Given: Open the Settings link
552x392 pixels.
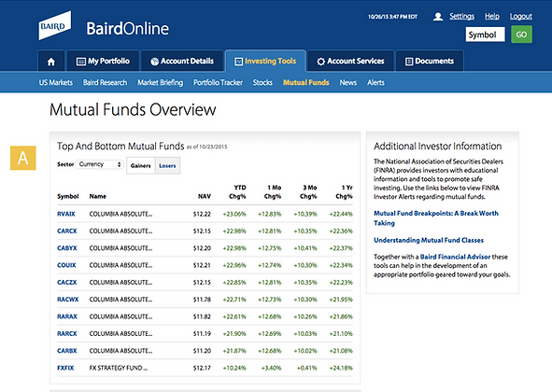Looking at the screenshot, I should pyautogui.click(x=462, y=16).
